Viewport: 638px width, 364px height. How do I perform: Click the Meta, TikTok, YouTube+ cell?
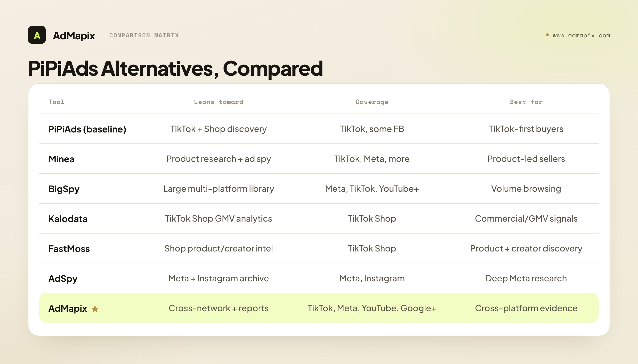[372, 188]
